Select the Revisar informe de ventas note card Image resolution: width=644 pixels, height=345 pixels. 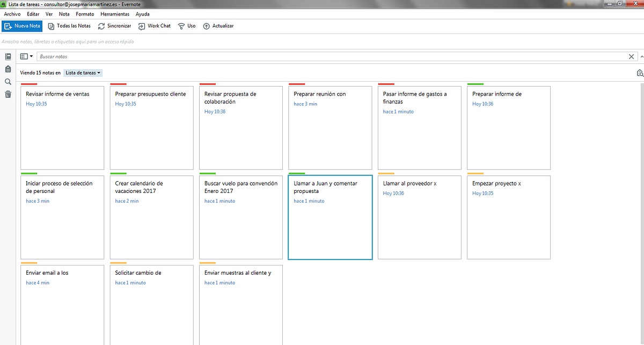pyautogui.click(x=62, y=127)
